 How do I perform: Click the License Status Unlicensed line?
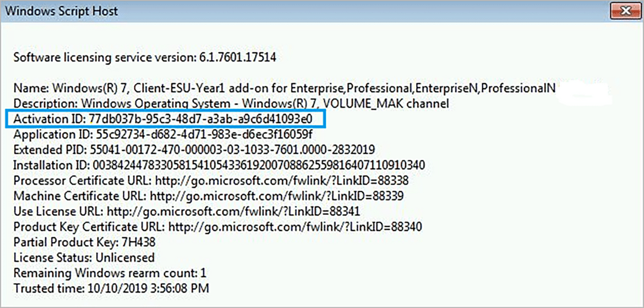(84, 258)
